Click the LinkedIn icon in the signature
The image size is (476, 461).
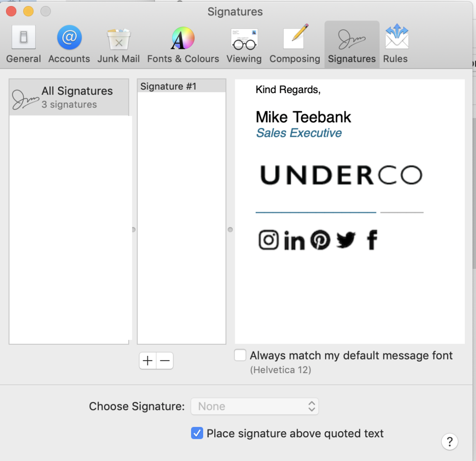coord(294,241)
